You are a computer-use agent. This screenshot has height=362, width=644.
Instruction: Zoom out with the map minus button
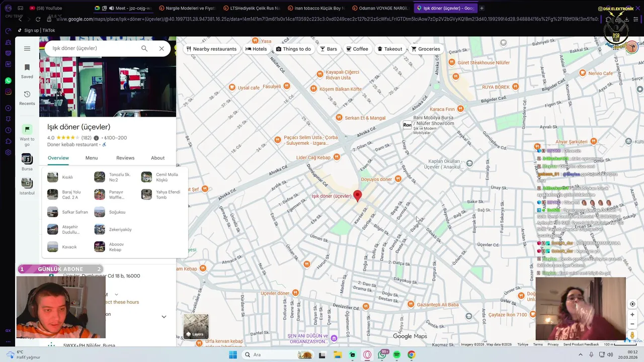(632, 324)
